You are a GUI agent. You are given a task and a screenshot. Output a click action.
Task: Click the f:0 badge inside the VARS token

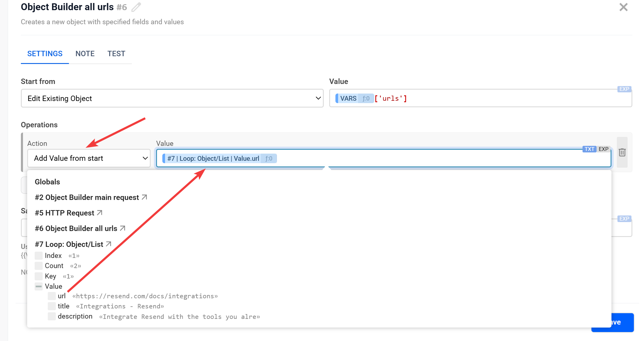tap(366, 98)
